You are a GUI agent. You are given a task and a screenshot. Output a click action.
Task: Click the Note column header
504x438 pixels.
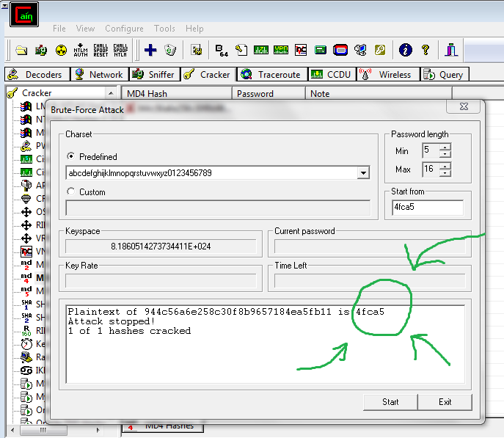pyautogui.click(x=379, y=94)
